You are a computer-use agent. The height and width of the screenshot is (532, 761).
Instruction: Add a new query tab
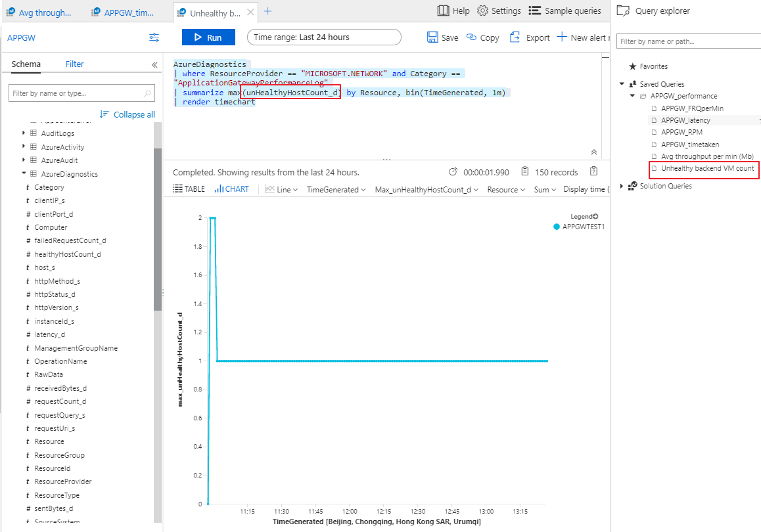[x=267, y=11]
